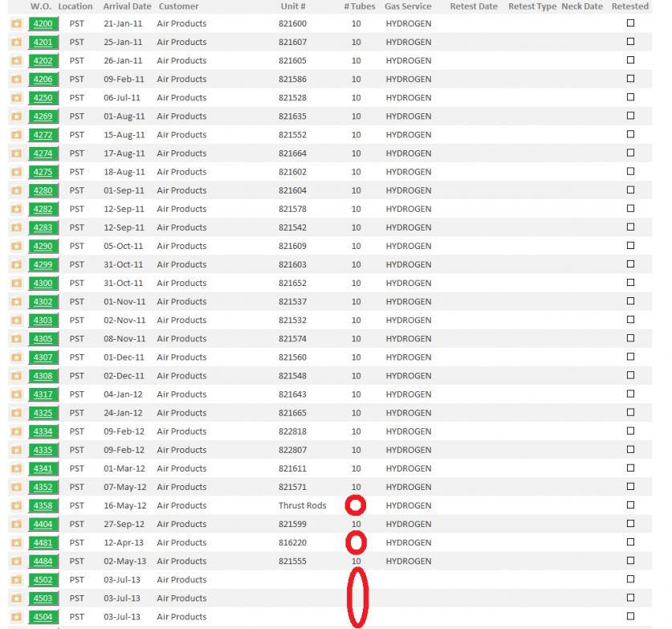Viewport: 672px width, 629px height.
Task: Open the folder icon in row 4308
Action: pos(17,376)
